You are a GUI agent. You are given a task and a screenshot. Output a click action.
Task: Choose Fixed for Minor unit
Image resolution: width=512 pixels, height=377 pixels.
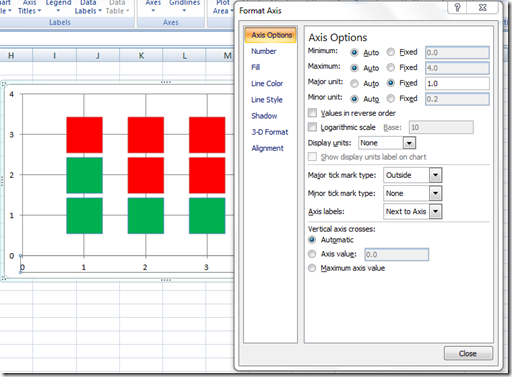coord(391,99)
